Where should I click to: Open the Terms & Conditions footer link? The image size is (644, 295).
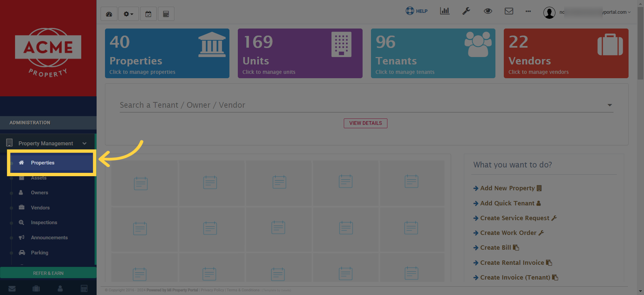[243, 290]
